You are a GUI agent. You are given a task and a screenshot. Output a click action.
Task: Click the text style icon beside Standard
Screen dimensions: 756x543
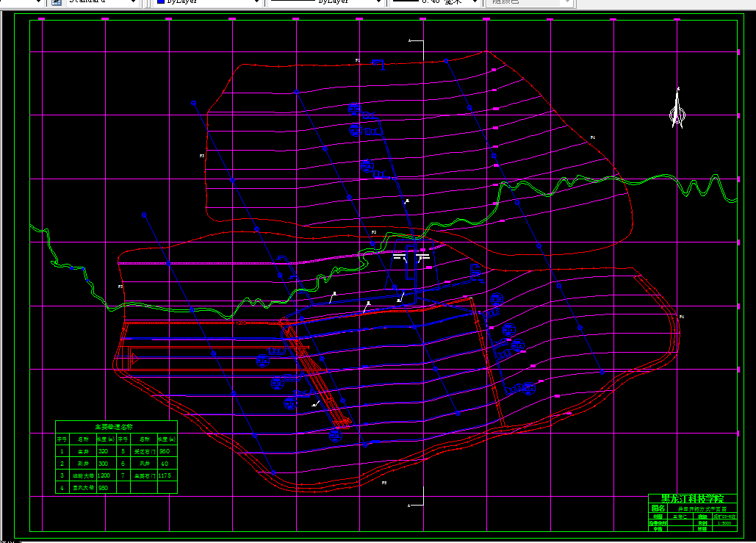57,2
